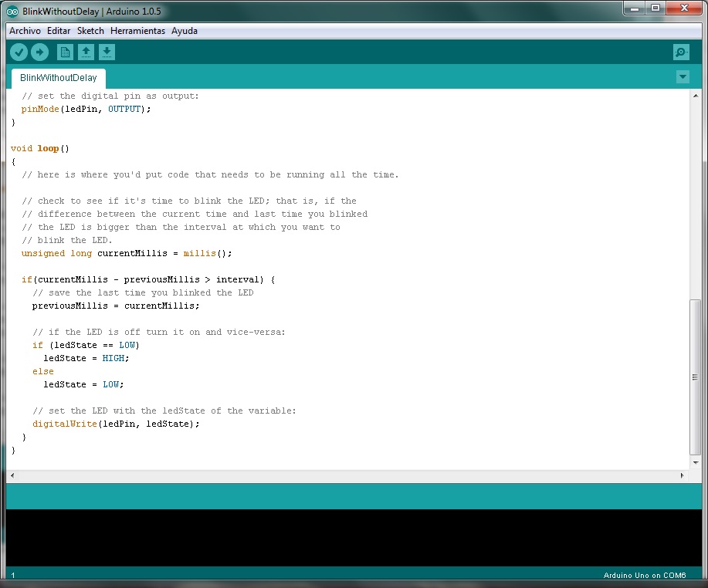Open the Sketch menu
The width and height of the screenshot is (708, 588).
tap(90, 31)
